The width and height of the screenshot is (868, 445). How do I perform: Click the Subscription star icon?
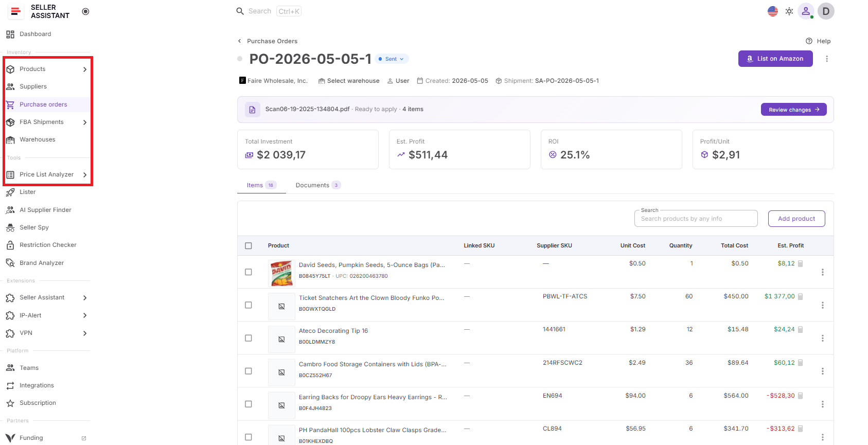click(10, 403)
